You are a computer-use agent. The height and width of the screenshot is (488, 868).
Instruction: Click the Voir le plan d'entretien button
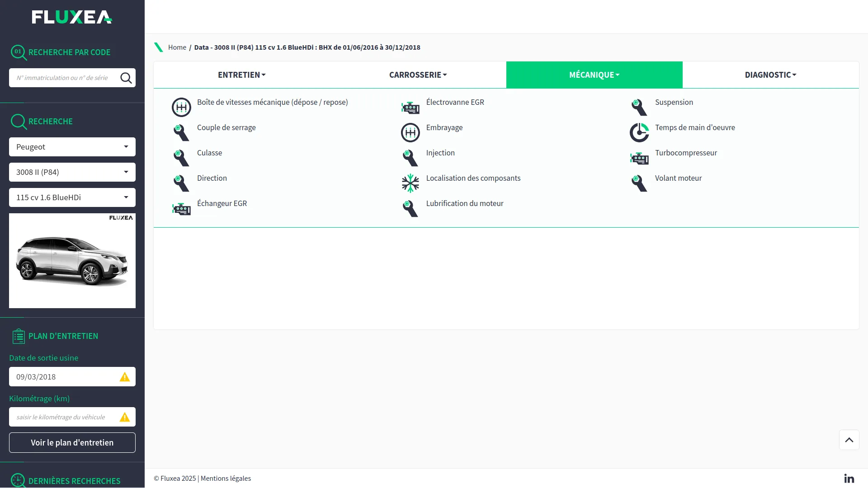72,443
